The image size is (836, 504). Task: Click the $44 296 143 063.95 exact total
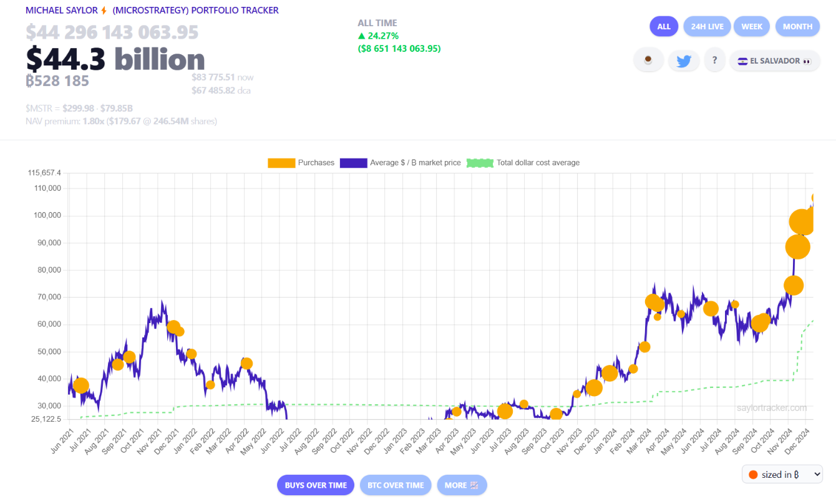click(112, 32)
